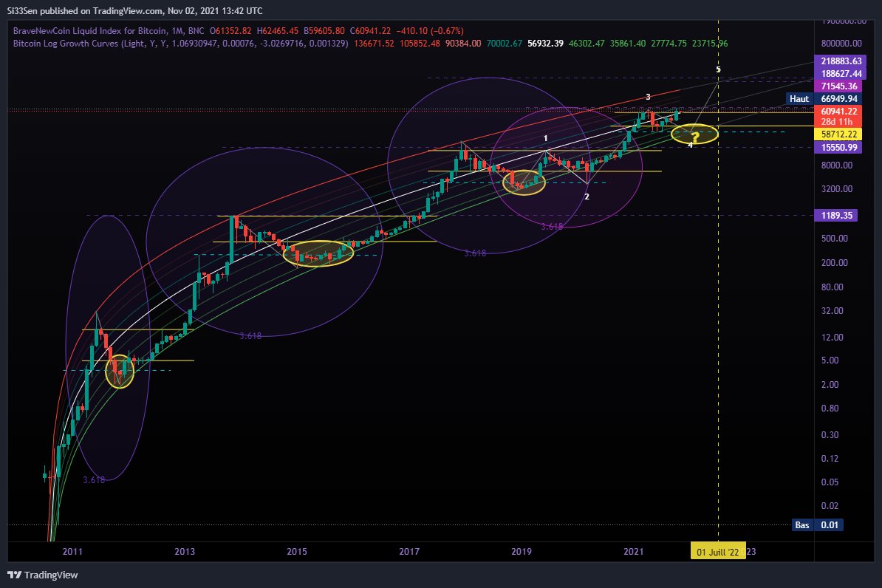
Task: Click the change value −410.10 (−0.67%)
Action: click(430, 31)
